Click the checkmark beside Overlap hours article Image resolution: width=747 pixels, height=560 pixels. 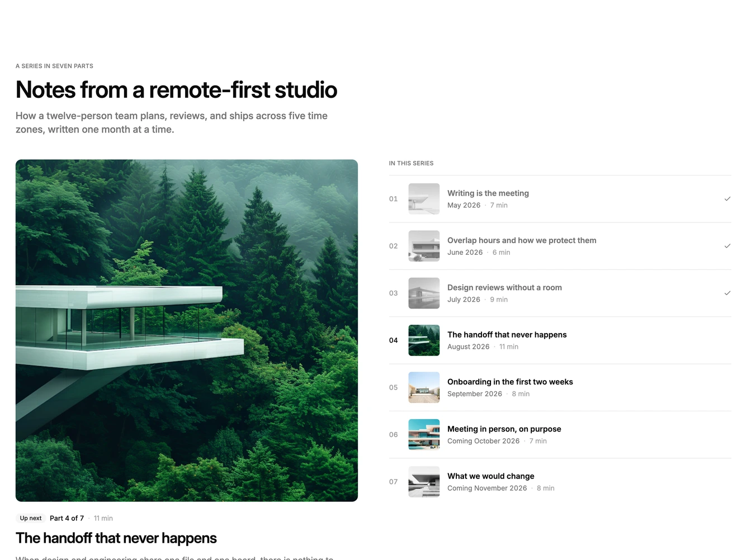(727, 246)
